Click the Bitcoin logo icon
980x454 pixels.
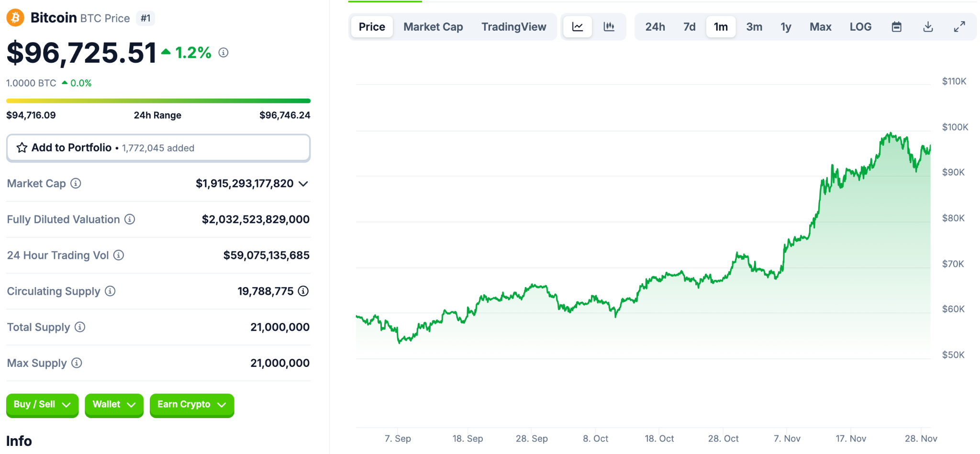pos(15,18)
